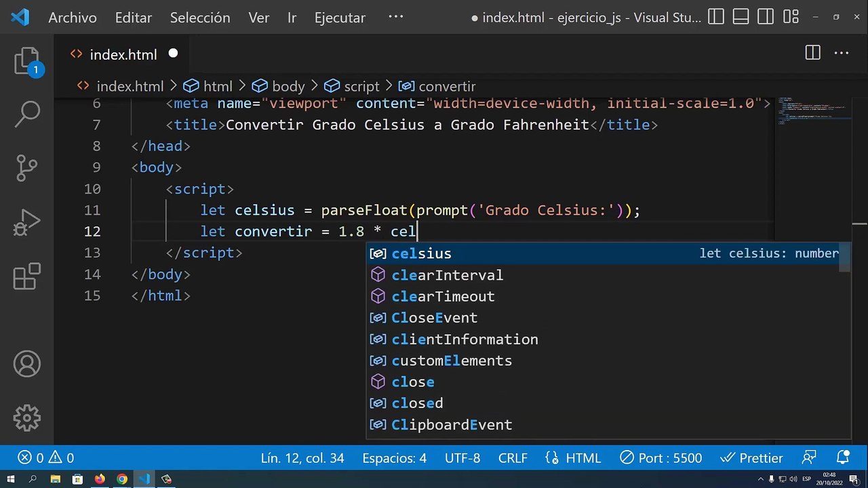Choose the celsius autocomplete suggestion

[x=604, y=253]
